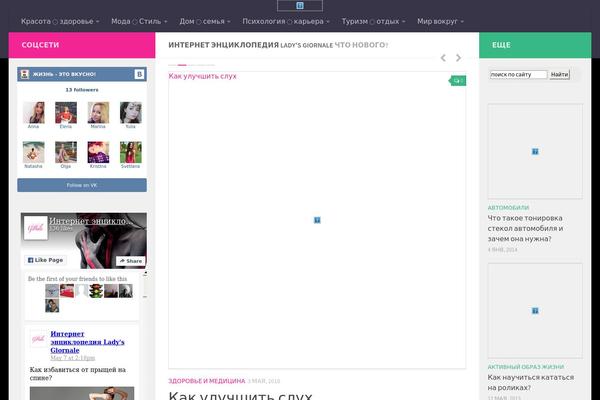Open VK follower Yulia's avatar
Viewport: 600px width, 400px height.
coord(130,113)
